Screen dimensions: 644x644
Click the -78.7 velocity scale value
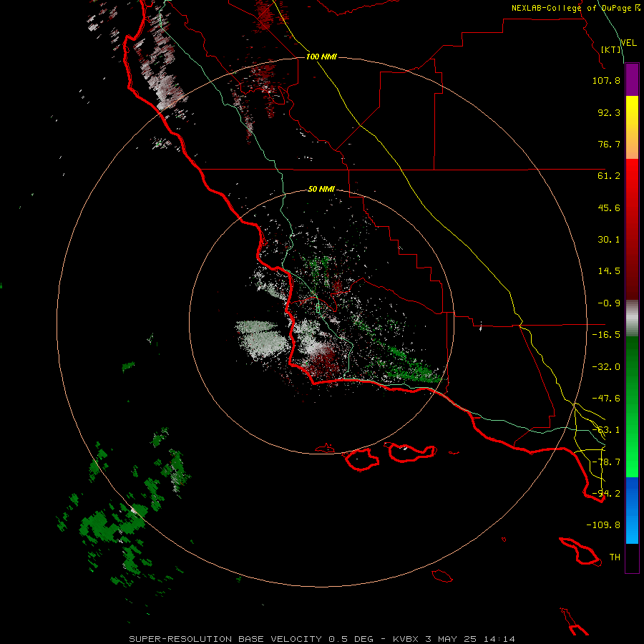(x=606, y=462)
